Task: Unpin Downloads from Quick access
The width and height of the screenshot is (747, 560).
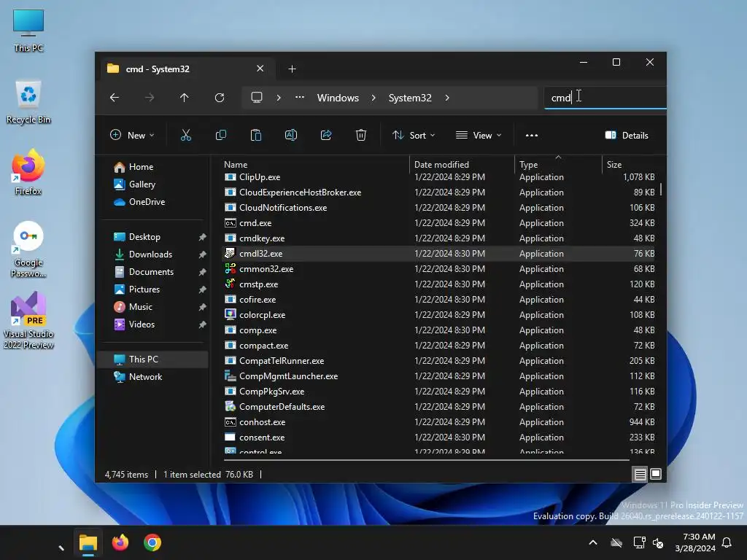Action: tap(203, 254)
